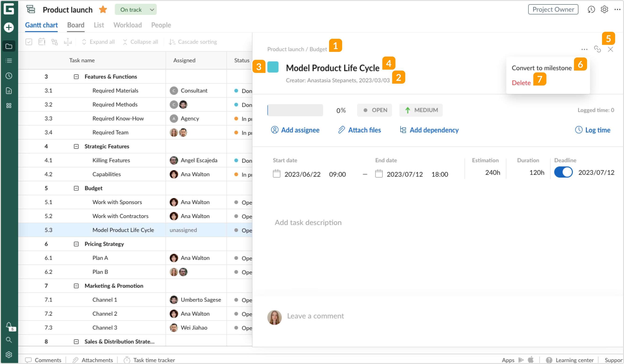Choose Convert to milestone from menu
This screenshot has height=364, width=624.
[542, 68]
